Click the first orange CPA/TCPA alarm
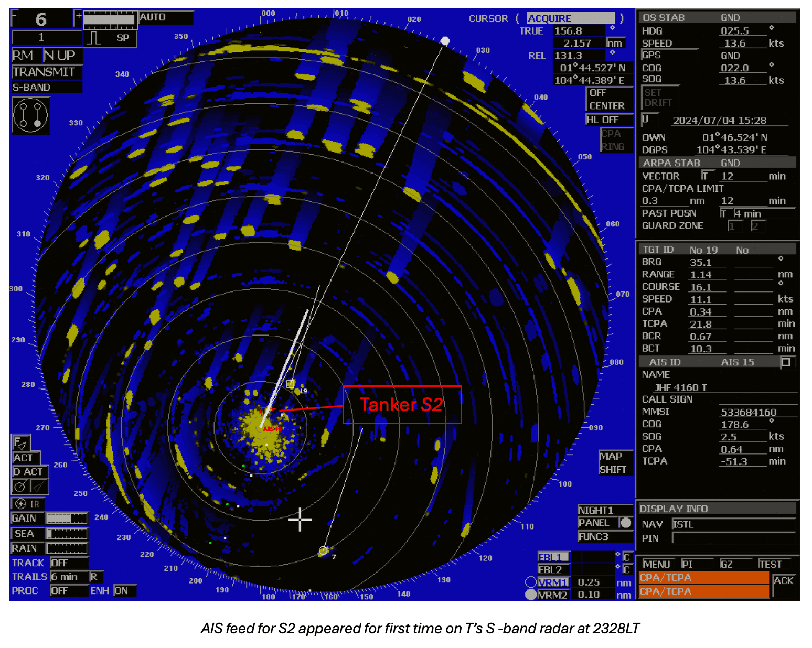Screen dimensions: 812x648 [703, 578]
